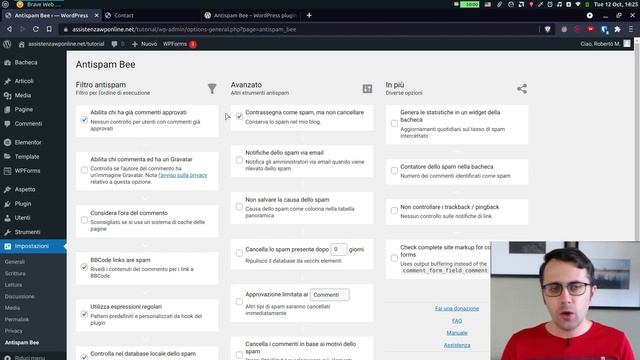
Task: Check Contatore dello spam nella bacheca
Action: [394, 170]
